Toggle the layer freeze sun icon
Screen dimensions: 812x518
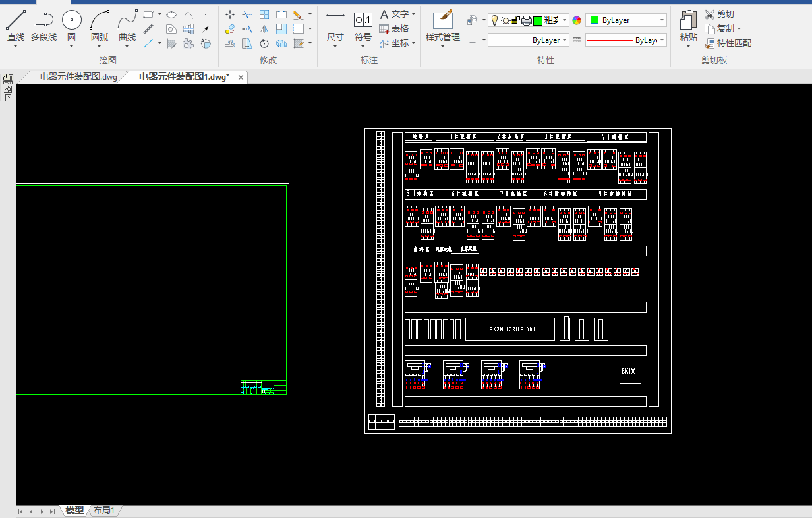click(x=505, y=20)
